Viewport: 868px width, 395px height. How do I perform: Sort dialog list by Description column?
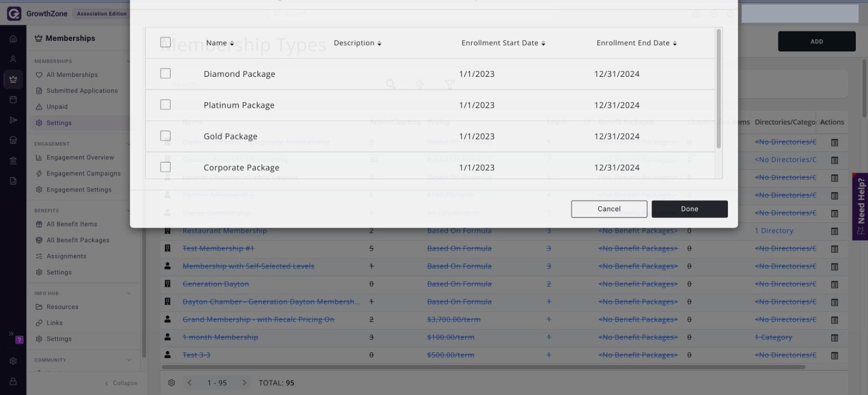(358, 43)
